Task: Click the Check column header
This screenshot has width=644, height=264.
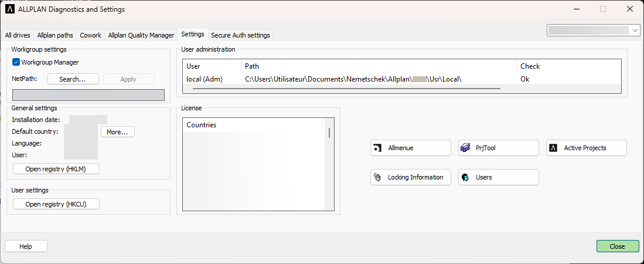Action: click(568, 66)
